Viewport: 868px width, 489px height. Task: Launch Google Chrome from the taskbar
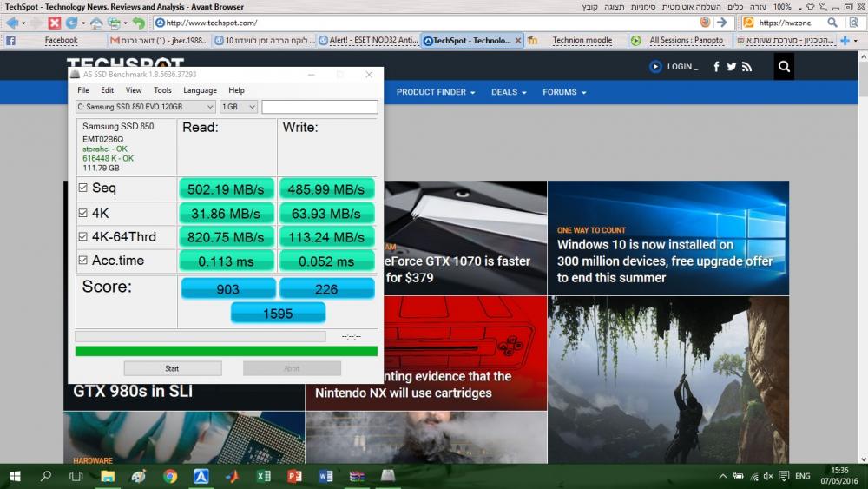(x=170, y=476)
